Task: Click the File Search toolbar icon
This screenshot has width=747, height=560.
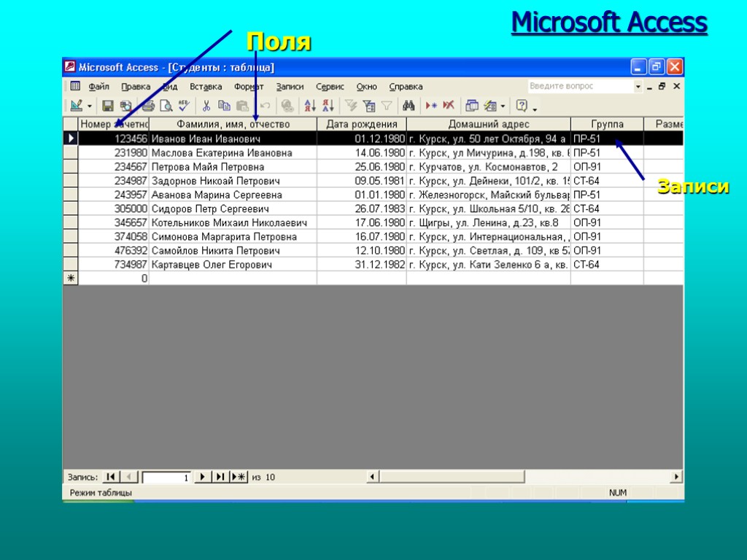Action: coord(126,106)
